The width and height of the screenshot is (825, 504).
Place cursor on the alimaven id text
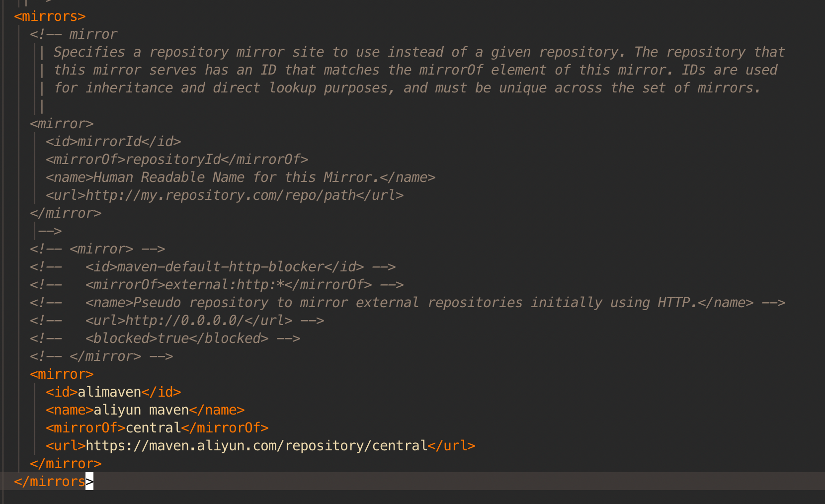[109, 392]
